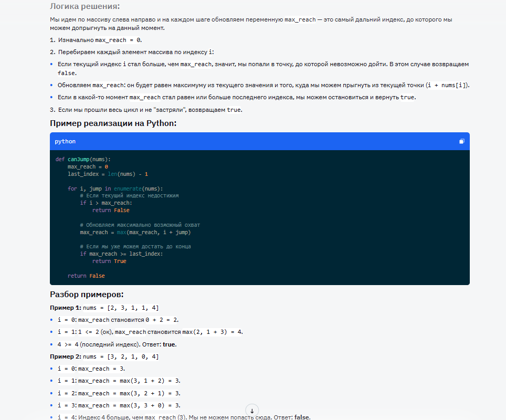Screen dimensions: 506x420
Task: Click the 'return False' line under the if-check
Action: [x=111, y=210]
